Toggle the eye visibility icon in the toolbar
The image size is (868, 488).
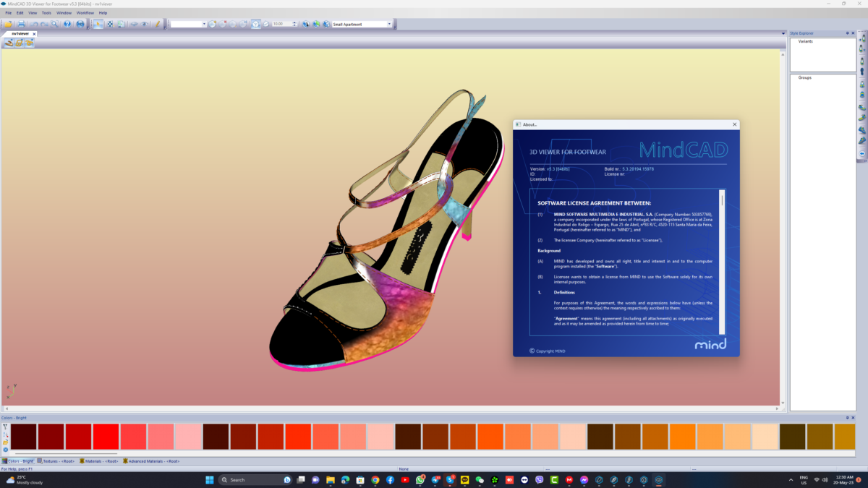click(x=143, y=23)
